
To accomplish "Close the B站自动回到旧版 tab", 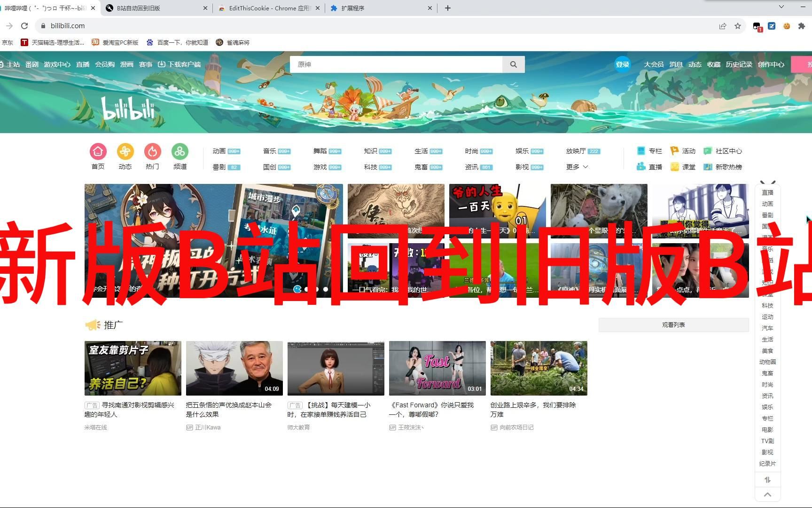I will [205, 8].
